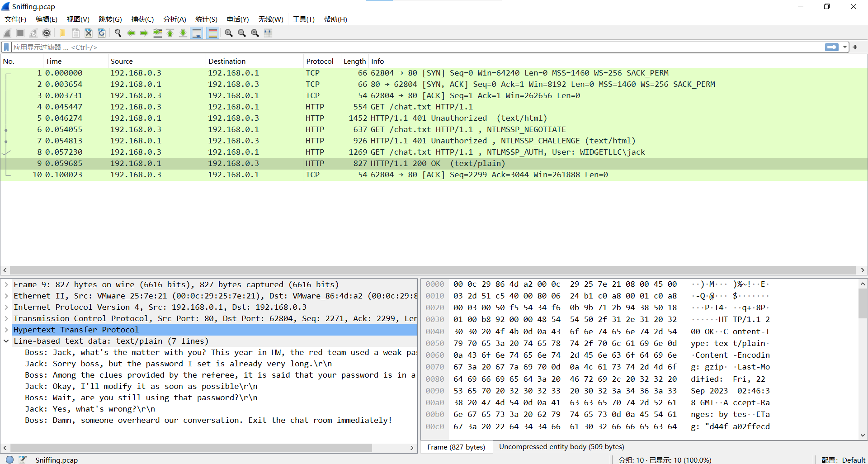
Task: Select packet 4 GET /chat.txt row
Action: click(x=434, y=107)
